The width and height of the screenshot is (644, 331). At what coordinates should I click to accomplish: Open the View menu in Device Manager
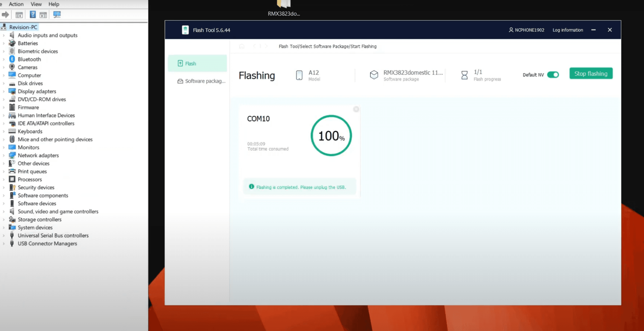coord(36,4)
